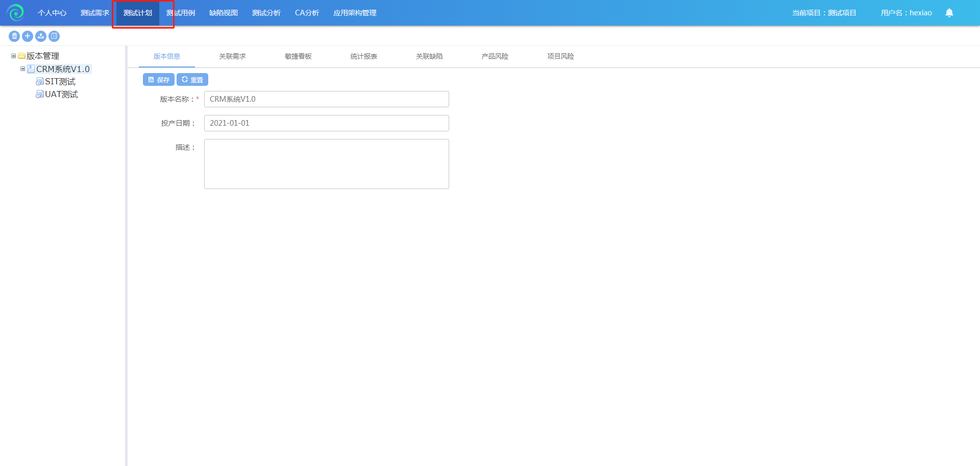The height and width of the screenshot is (466, 980).
Task: Click the app logo at top left
Action: tap(15, 13)
